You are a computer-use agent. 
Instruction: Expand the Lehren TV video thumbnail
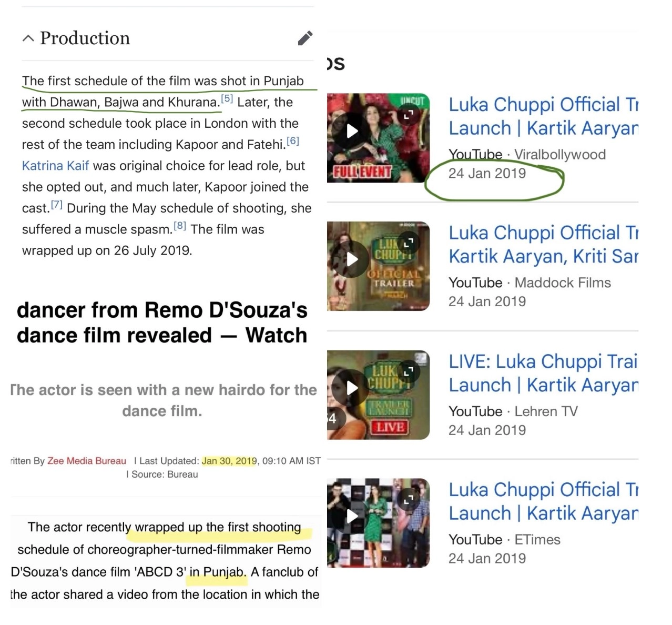(409, 371)
